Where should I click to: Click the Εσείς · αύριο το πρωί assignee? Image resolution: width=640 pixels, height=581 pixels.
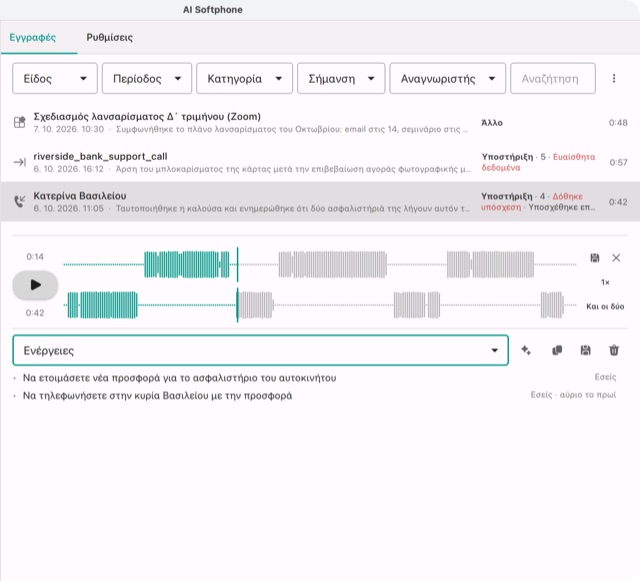573,395
